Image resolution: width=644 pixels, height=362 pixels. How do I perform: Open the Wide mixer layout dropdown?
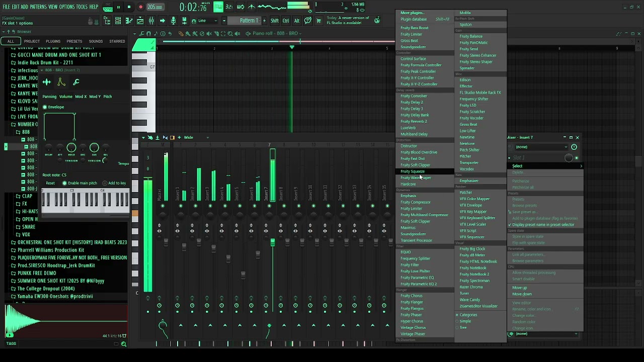[195, 137]
